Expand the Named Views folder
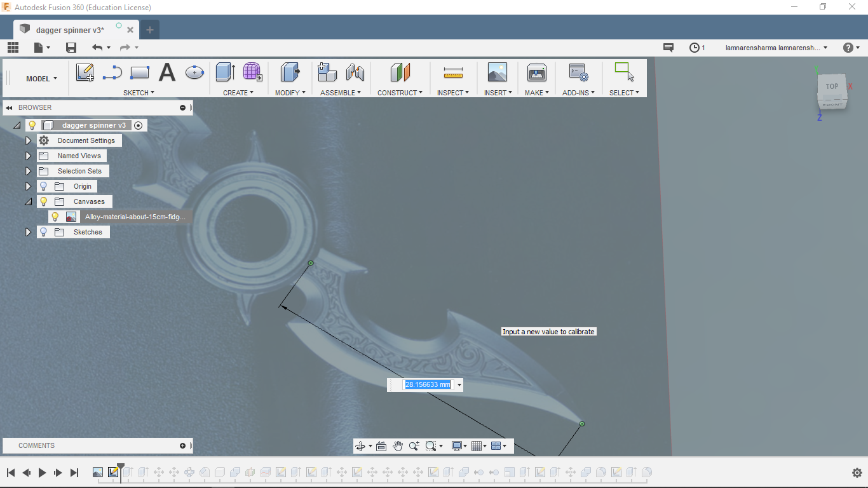 (28, 156)
